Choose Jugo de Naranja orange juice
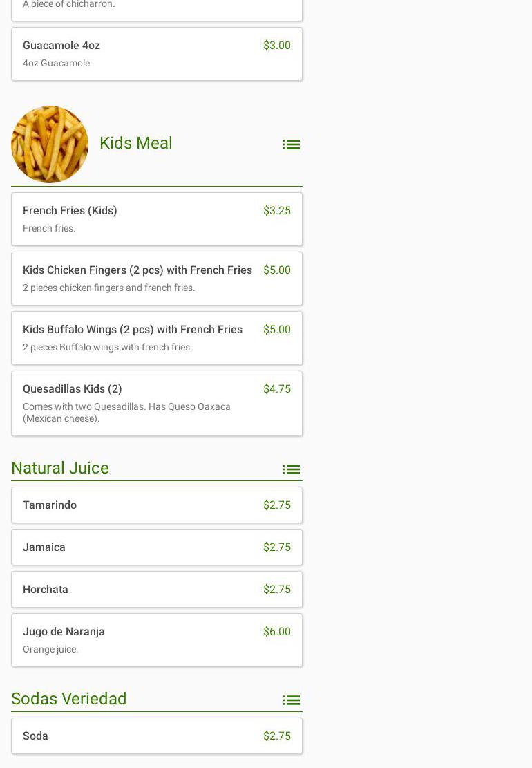532x768 pixels. pos(157,640)
